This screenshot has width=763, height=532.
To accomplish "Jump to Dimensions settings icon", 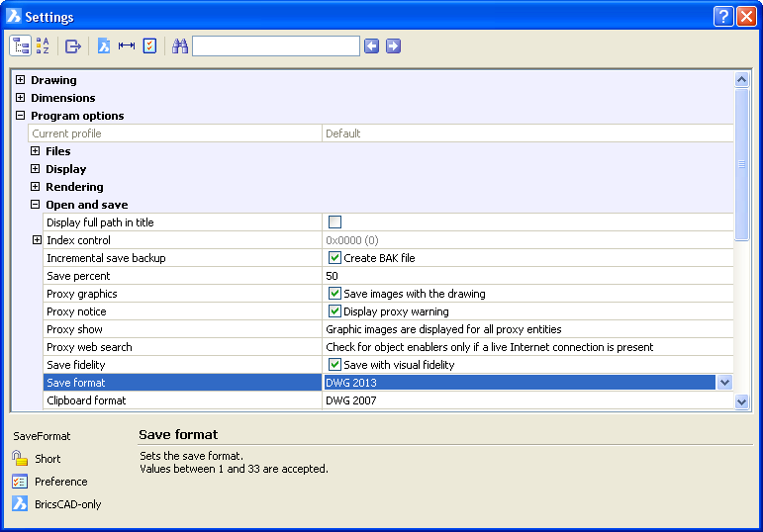I will (127, 46).
